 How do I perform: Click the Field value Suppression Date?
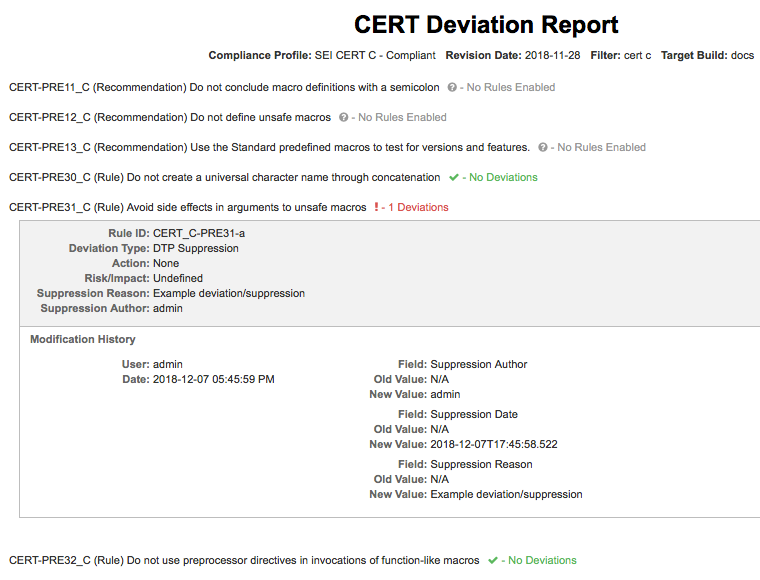474,414
